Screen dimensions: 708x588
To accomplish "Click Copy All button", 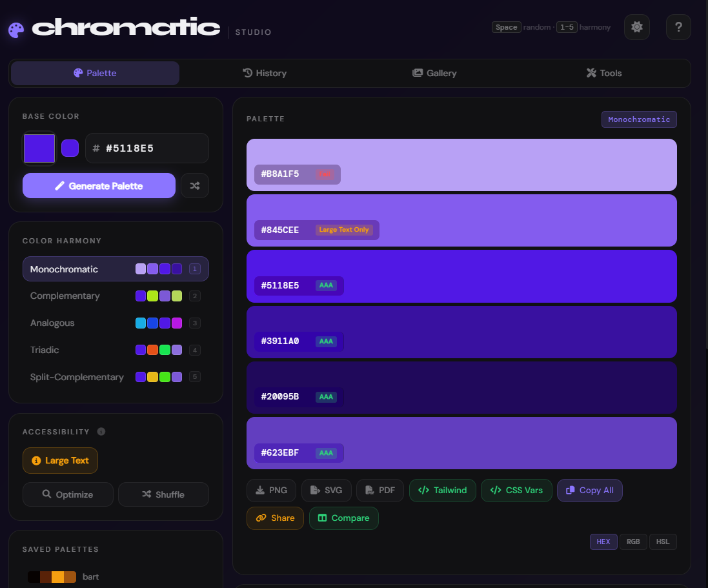I will coord(590,491).
